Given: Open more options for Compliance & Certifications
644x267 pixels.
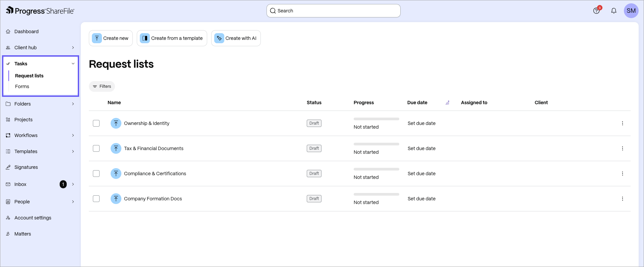Looking at the screenshot, I should point(623,174).
